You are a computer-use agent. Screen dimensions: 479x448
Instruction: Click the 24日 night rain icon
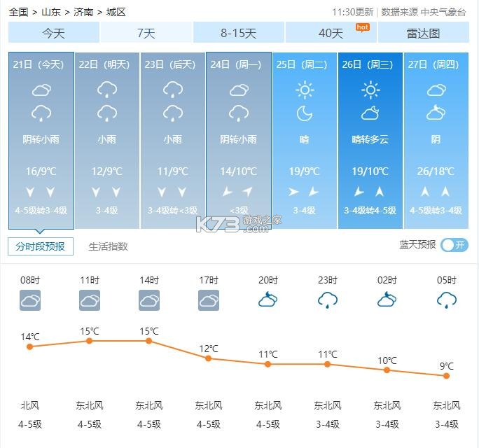point(239,113)
